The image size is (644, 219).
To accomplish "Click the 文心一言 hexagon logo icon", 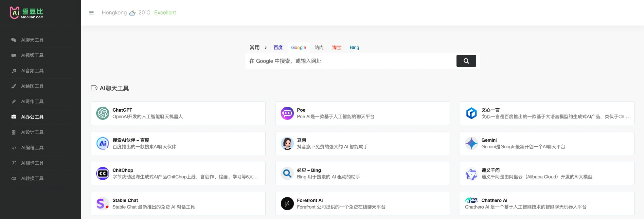I will coord(472,113).
